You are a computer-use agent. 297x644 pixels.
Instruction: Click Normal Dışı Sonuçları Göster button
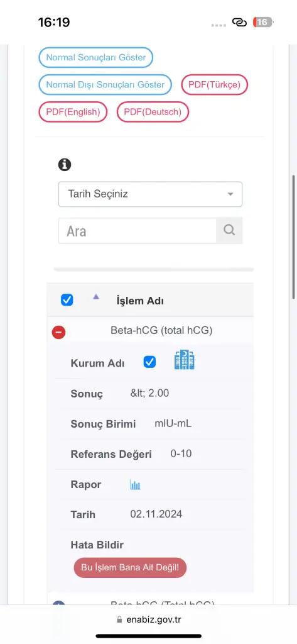click(105, 85)
